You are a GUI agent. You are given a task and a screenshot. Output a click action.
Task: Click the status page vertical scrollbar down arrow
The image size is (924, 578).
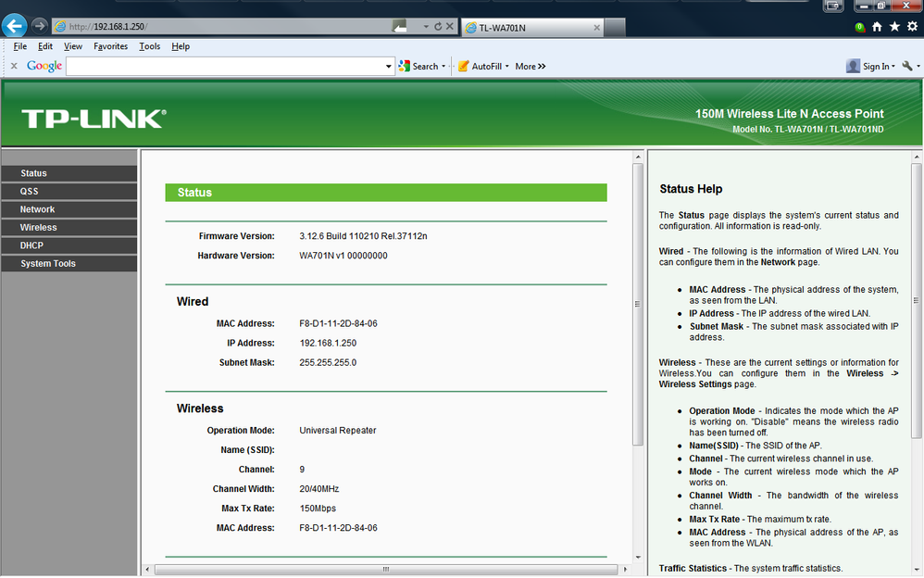tap(638, 558)
